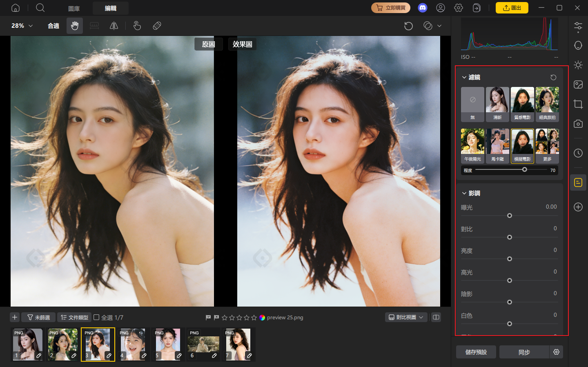Viewport: 588px width, 367px height.
Task: Expand the dropdown arrow beside mask icon
Action: coord(439,26)
